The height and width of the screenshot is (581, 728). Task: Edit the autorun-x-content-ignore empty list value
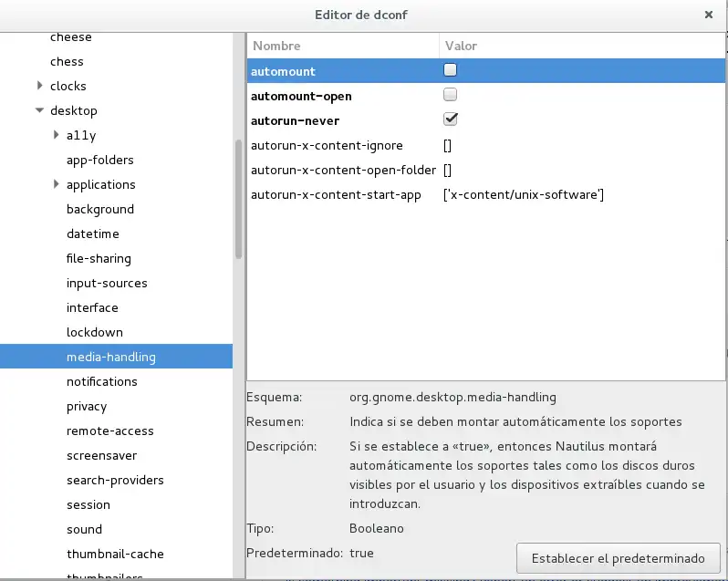pos(448,146)
